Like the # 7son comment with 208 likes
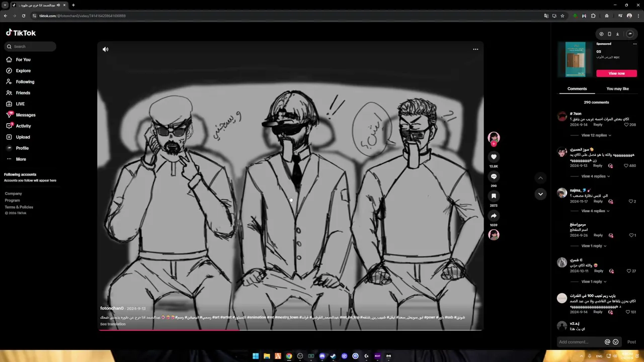 626,125
